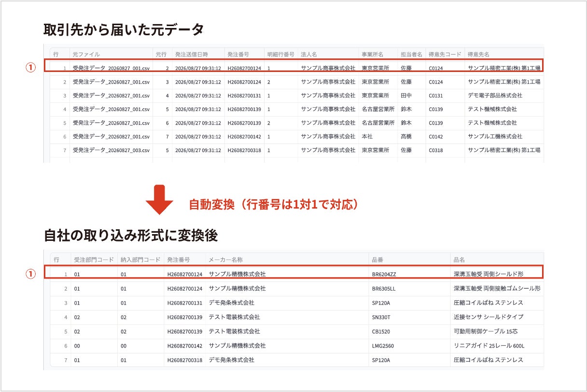Click the 納入部門コード column header
The image size is (587, 392).
140,260
